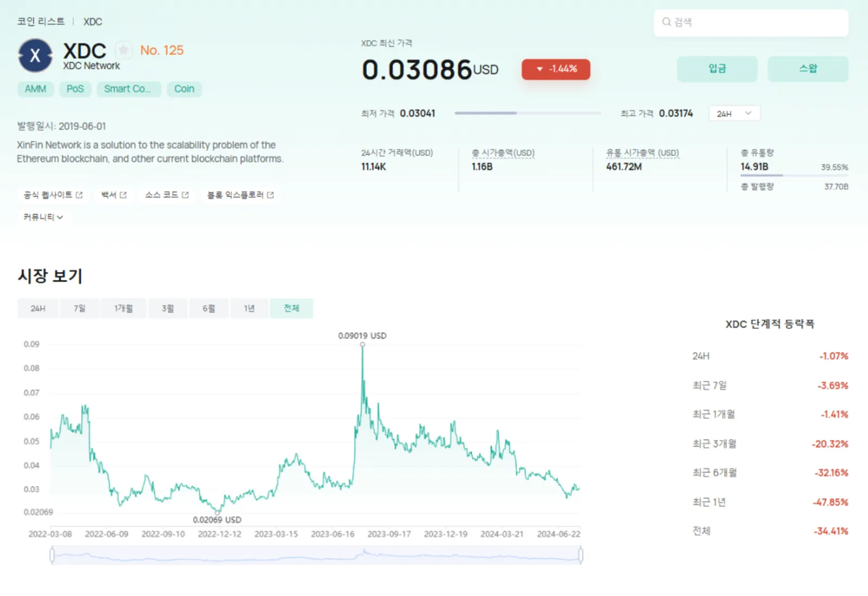Screen dimensions: 868x596
Task: Click the 0.02069 USD low marker
Action: coord(218,512)
